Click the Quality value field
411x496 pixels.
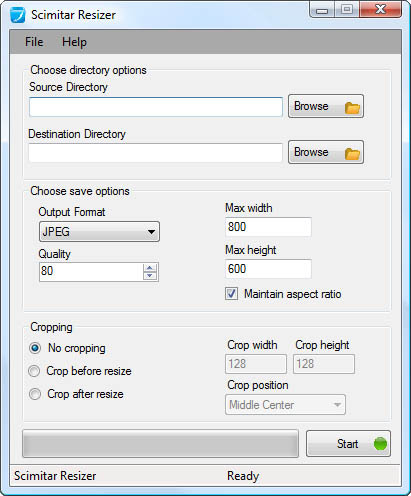pyautogui.click(x=91, y=271)
